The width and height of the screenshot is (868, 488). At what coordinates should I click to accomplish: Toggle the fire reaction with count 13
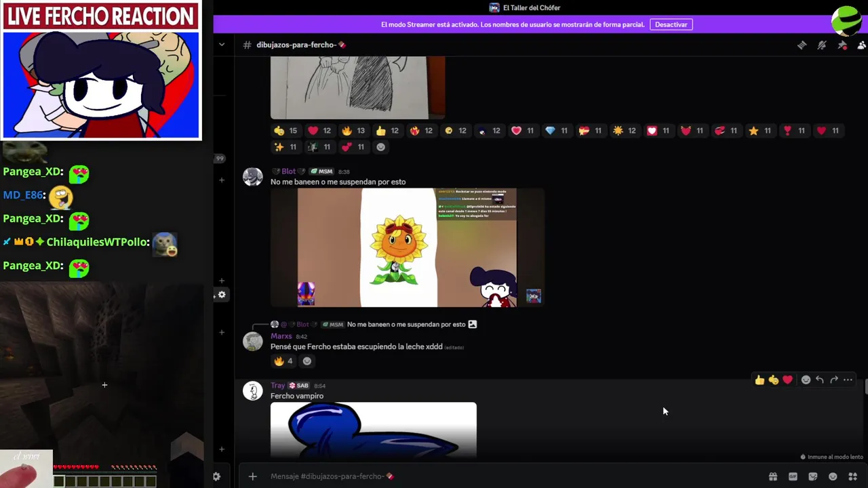point(353,131)
